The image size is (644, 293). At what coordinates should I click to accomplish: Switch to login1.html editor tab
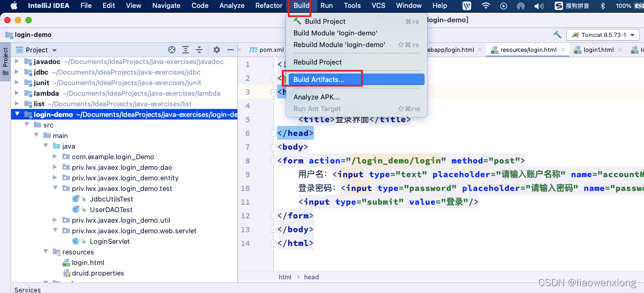(x=598, y=50)
